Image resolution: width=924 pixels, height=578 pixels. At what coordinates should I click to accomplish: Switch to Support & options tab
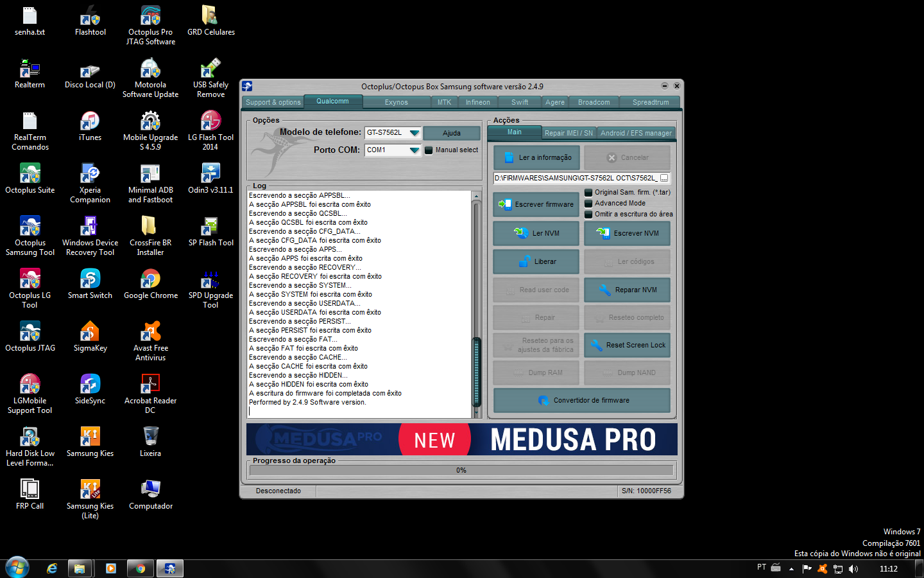[x=273, y=102]
